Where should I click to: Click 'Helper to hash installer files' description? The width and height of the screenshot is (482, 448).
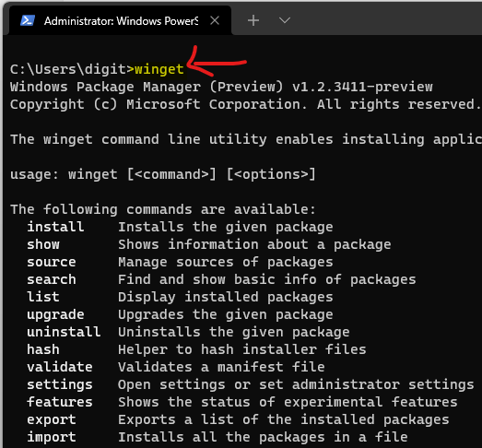[x=242, y=349]
